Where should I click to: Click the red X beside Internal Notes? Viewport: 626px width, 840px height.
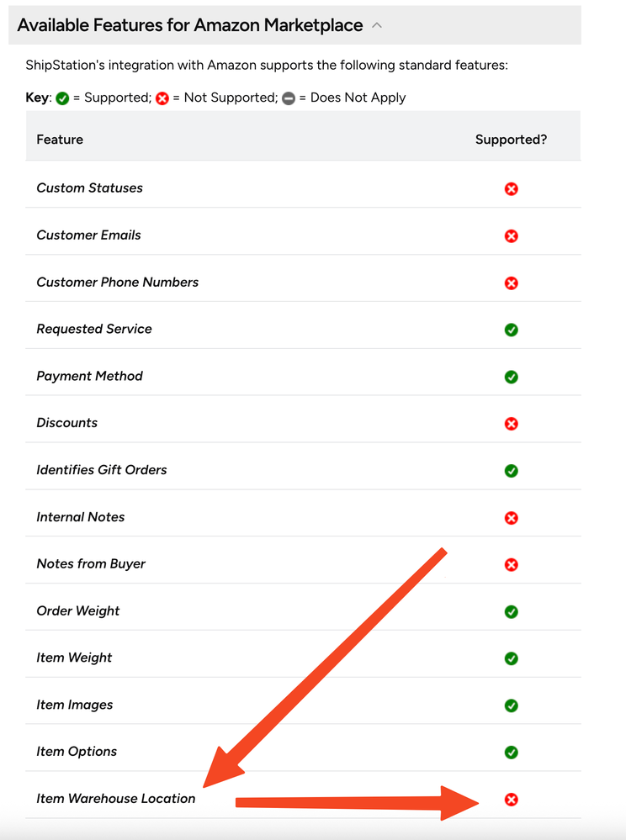click(x=511, y=518)
